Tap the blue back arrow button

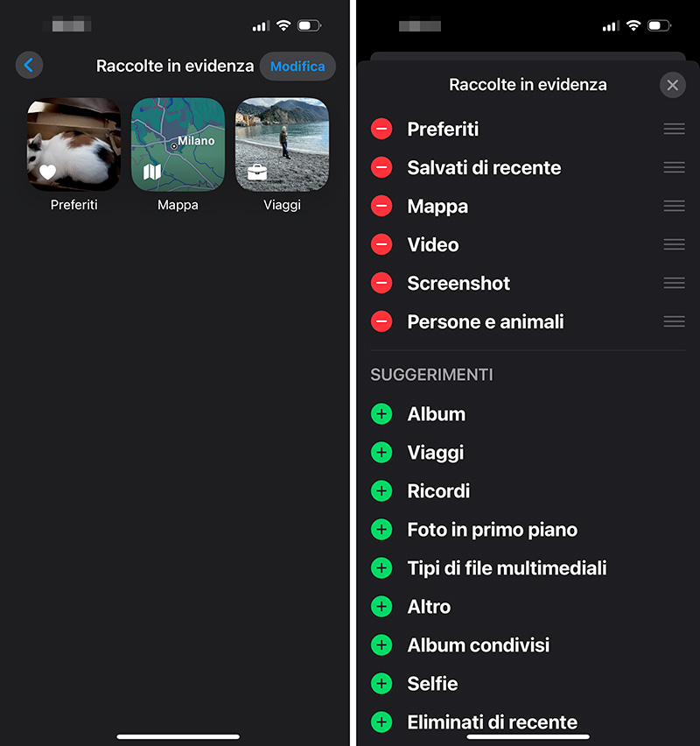pos(29,65)
